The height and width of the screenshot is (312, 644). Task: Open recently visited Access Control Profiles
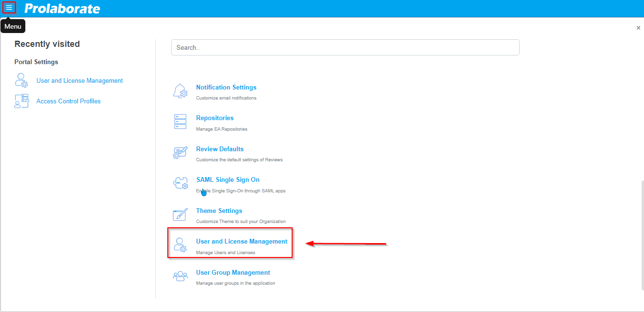pyautogui.click(x=68, y=101)
